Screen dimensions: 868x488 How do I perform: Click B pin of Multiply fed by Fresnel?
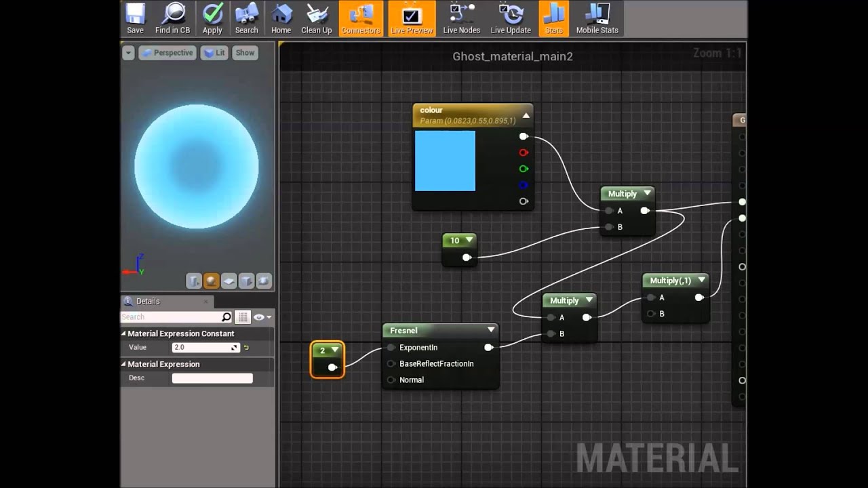coord(551,333)
